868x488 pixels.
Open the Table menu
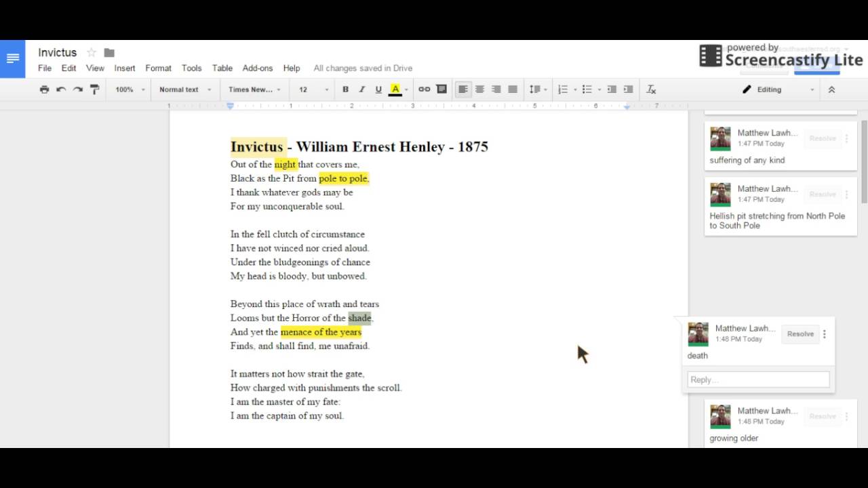pyautogui.click(x=222, y=68)
